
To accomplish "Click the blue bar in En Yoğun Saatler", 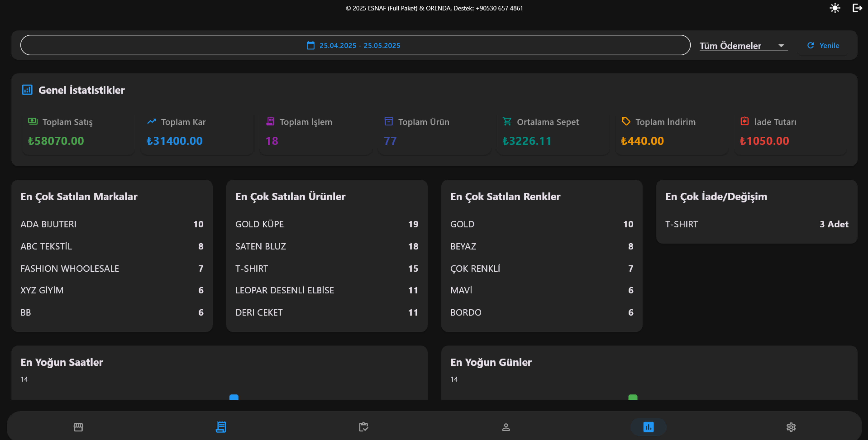I will point(233,397).
